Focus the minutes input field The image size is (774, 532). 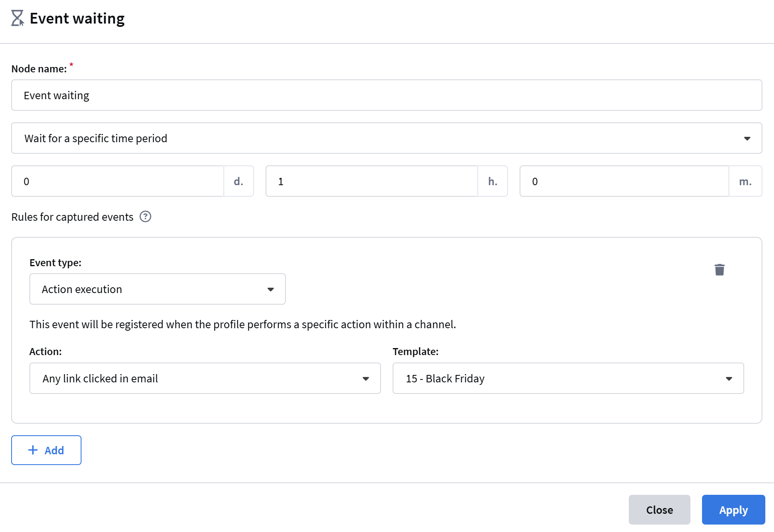tap(624, 181)
